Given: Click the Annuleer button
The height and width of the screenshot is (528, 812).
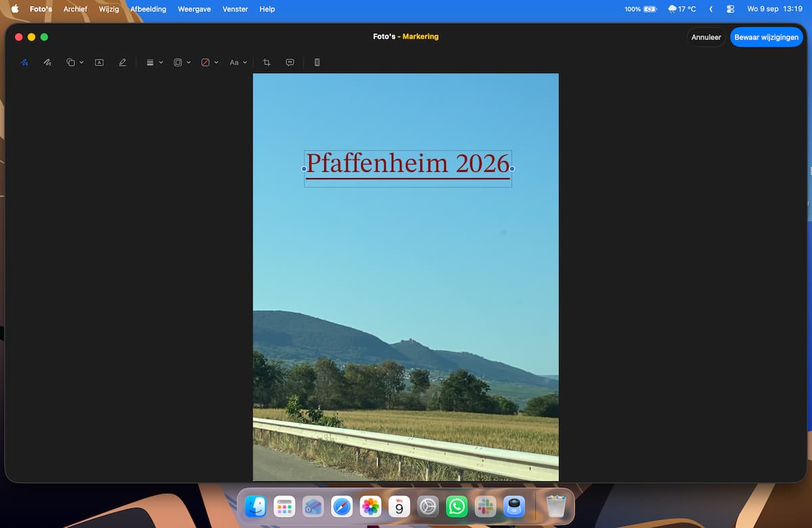Looking at the screenshot, I should click(706, 37).
